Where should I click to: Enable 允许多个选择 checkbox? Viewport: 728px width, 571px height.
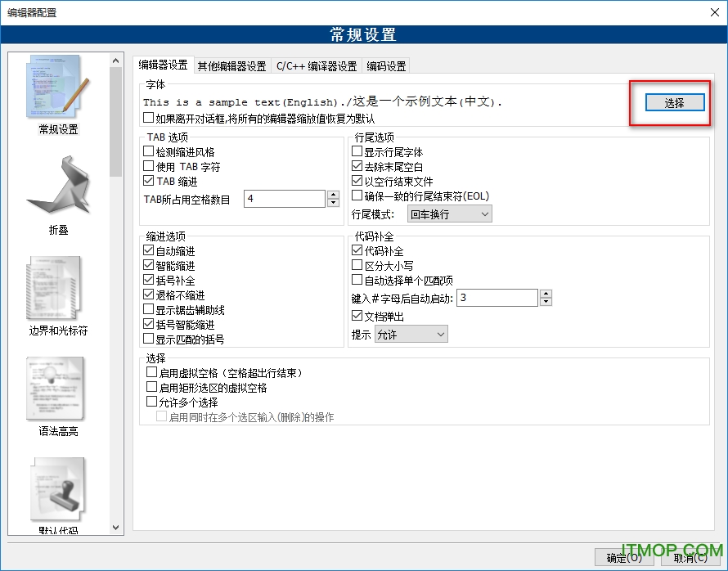[x=151, y=402]
